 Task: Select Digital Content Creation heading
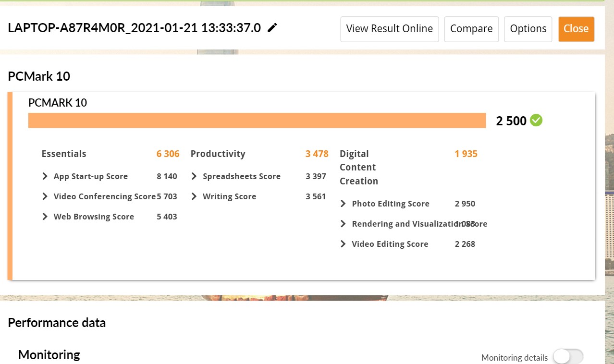[358, 167]
